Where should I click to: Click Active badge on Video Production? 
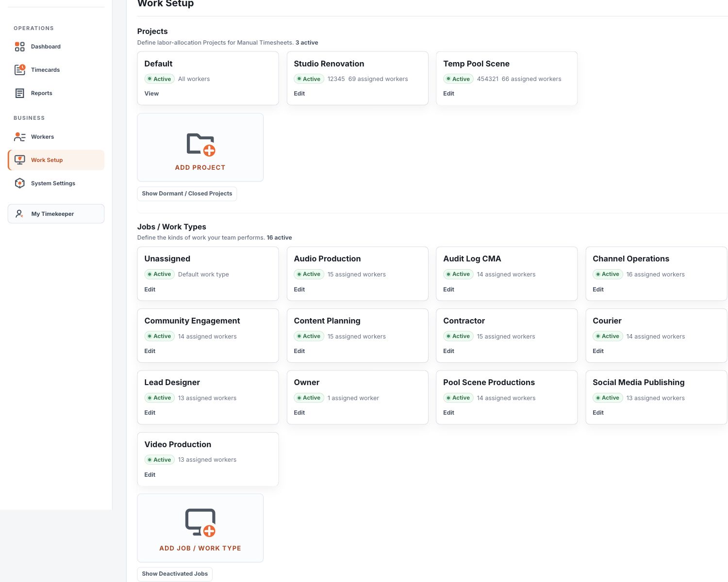click(159, 460)
